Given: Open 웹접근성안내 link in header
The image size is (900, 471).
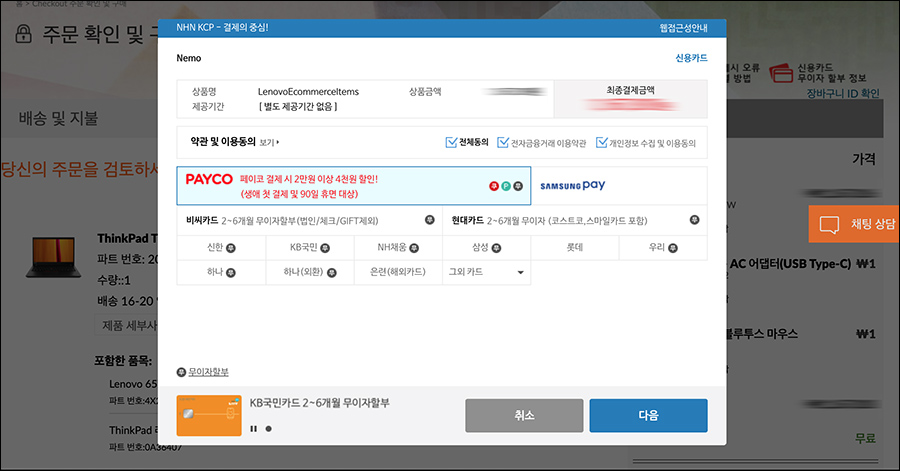Looking at the screenshot, I should (x=684, y=28).
